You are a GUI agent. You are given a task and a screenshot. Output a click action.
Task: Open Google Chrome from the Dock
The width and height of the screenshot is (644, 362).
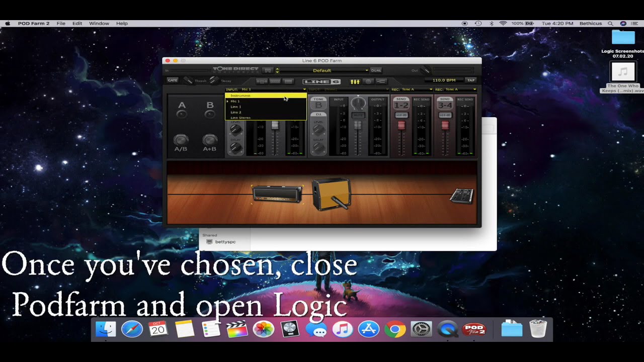[395, 329]
